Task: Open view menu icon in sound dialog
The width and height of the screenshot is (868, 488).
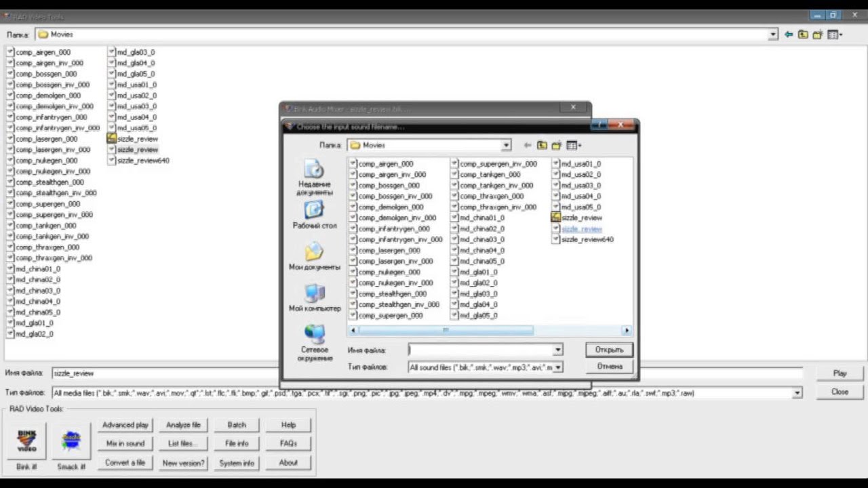Action: click(x=573, y=145)
